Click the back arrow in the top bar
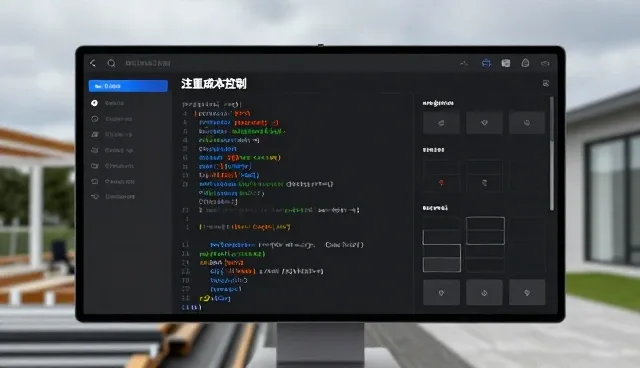 point(93,63)
